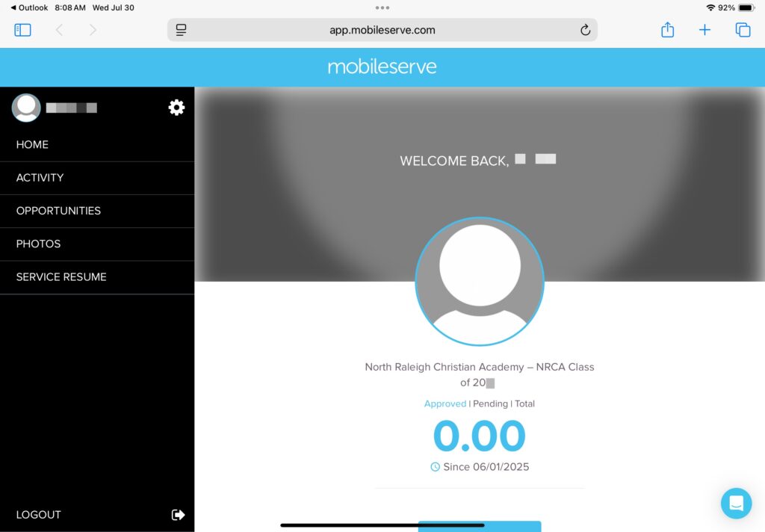Click the logout arrow icon
This screenshot has width=765, height=532.
178,514
